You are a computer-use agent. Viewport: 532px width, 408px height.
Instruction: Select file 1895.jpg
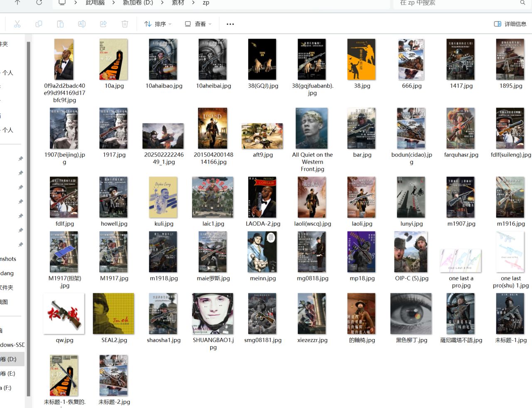tap(511, 64)
